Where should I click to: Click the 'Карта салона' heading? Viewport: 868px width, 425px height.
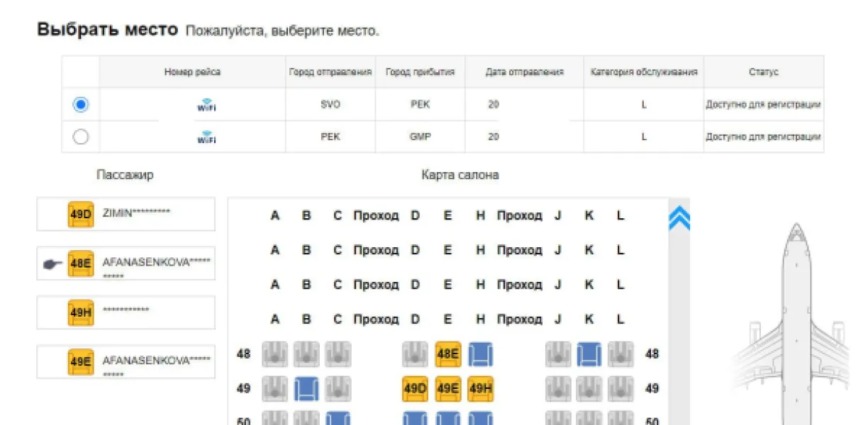click(460, 175)
